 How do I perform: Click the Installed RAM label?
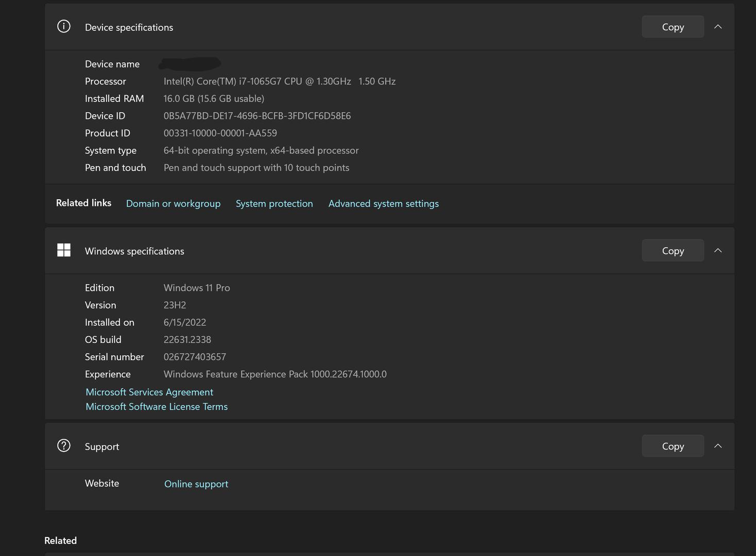tap(114, 98)
